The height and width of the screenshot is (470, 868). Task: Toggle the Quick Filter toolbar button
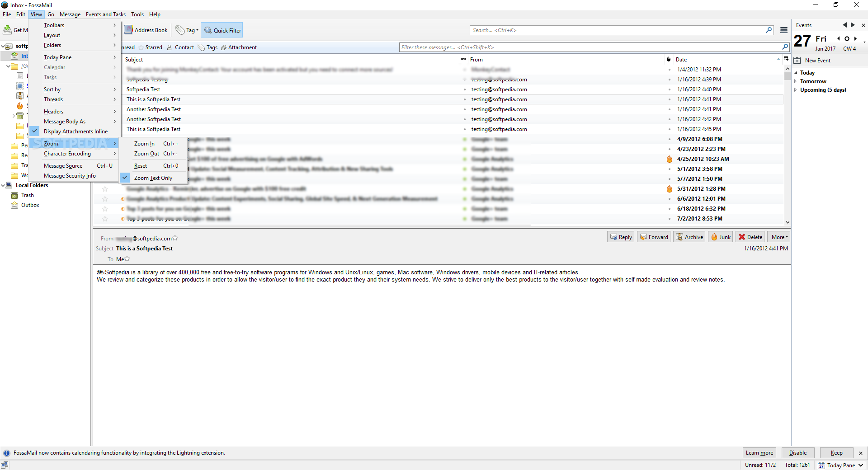click(222, 30)
